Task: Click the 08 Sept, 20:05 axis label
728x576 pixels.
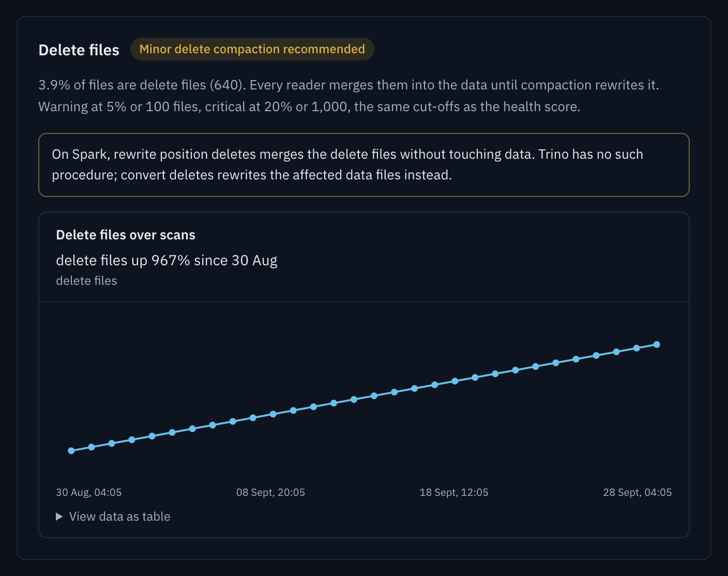Action: 270,492
